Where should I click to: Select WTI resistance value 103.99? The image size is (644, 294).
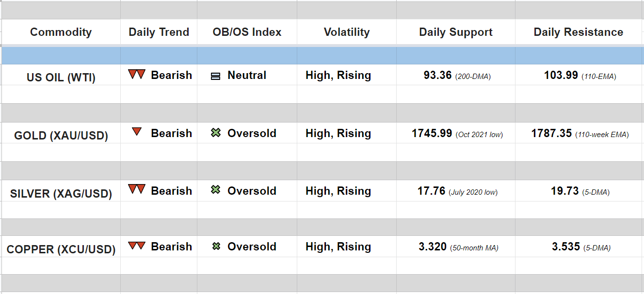coord(561,76)
